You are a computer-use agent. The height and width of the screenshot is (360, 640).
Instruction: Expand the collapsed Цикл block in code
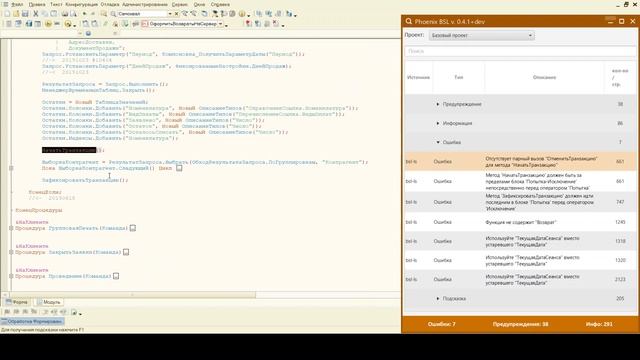click(x=179, y=168)
